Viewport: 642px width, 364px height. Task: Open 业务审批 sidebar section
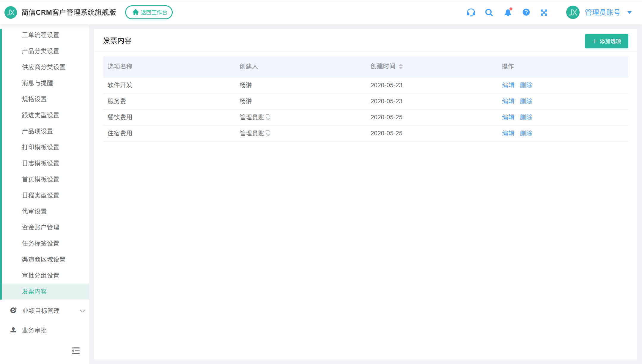point(45,330)
